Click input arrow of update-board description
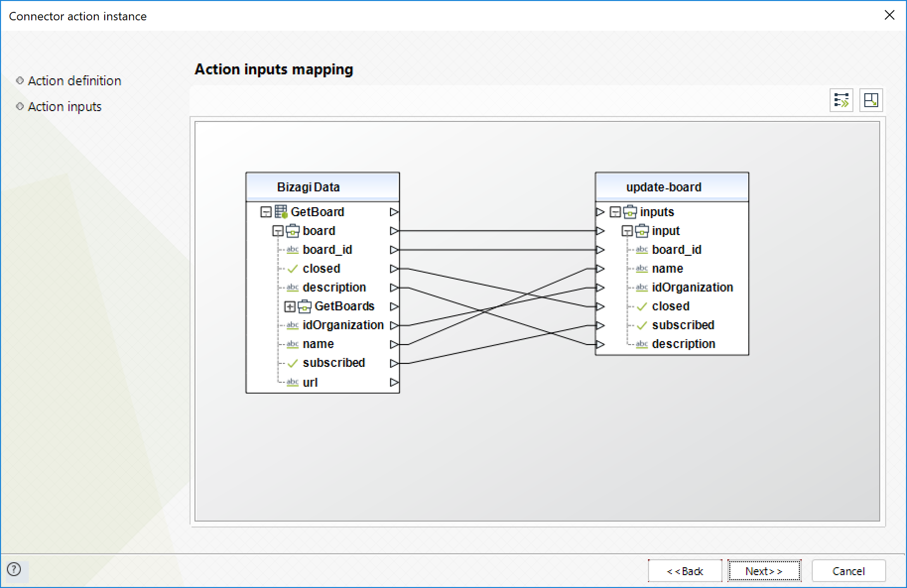 pyautogui.click(x=600, y=344)
